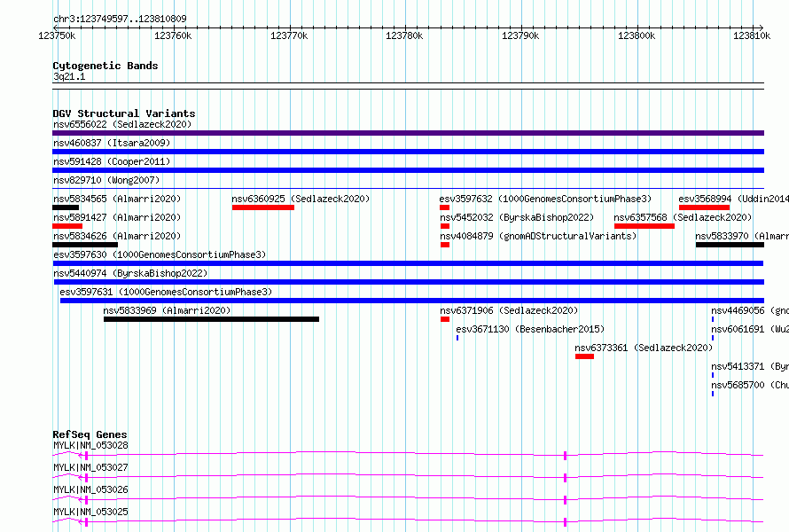Select variant nsv5452032 (ByrskaBishop2022)
789x532 pixels.
click(517, 217)
